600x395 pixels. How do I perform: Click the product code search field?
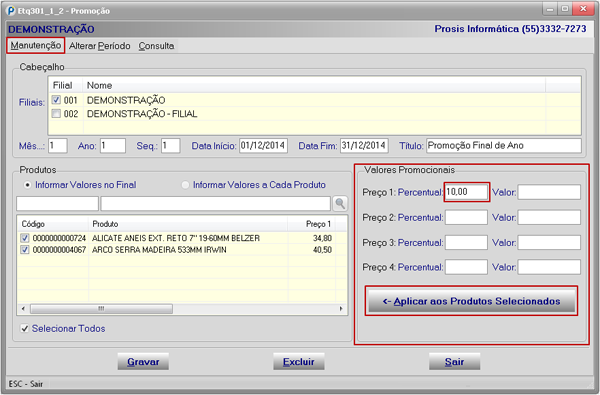(57, 204)
